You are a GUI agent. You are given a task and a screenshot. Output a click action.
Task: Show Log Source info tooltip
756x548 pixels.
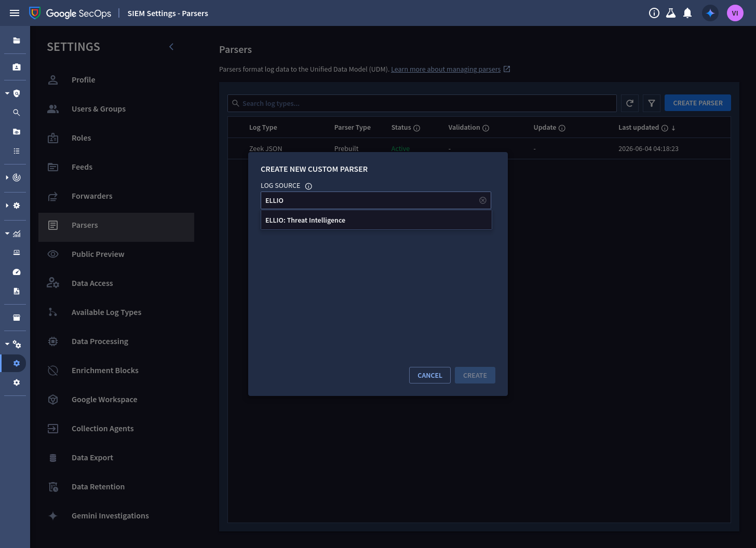pos(308,186)
